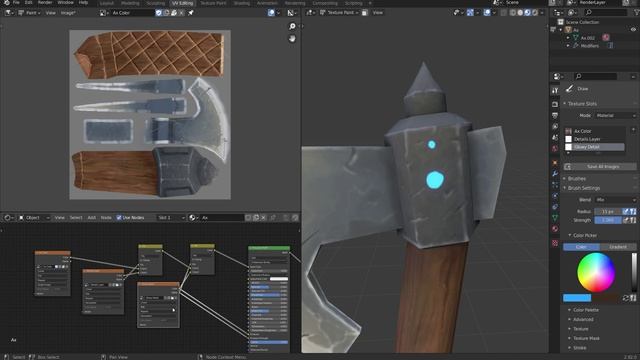Click Save All Images button
This screenshot has width=640, height=360.
point(600,167)
